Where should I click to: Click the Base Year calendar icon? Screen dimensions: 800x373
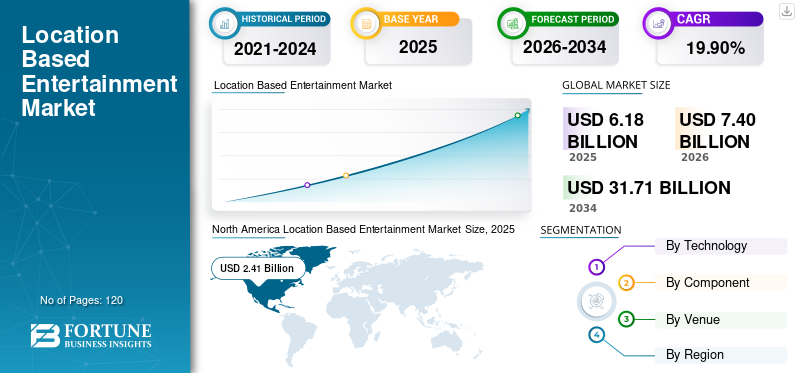tap(365, 23)
